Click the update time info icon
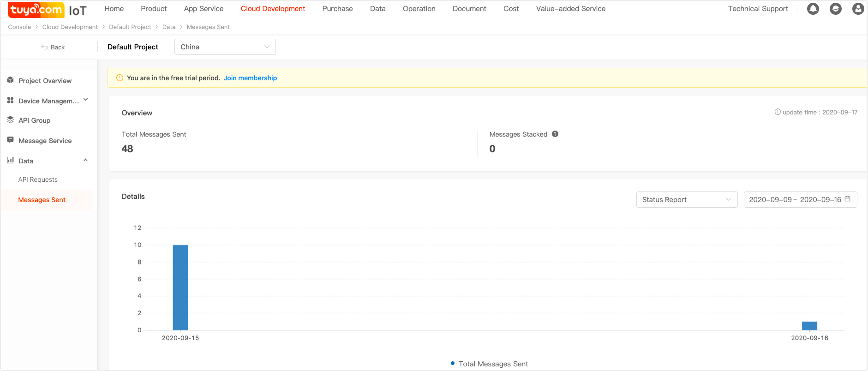The width and height of the screenshot is (868, 371). (778, 112)
